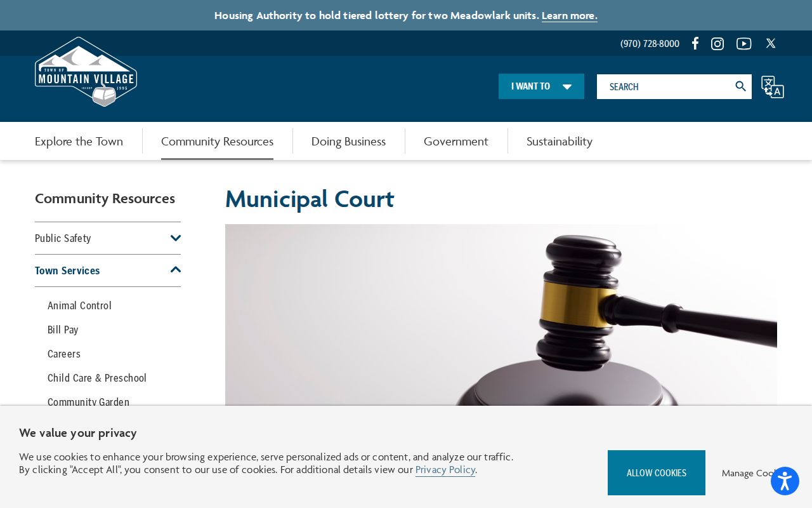Open Bill Pay in sidebar
The height and width of the screenshot is (508, 812).
tap(63, 330)
